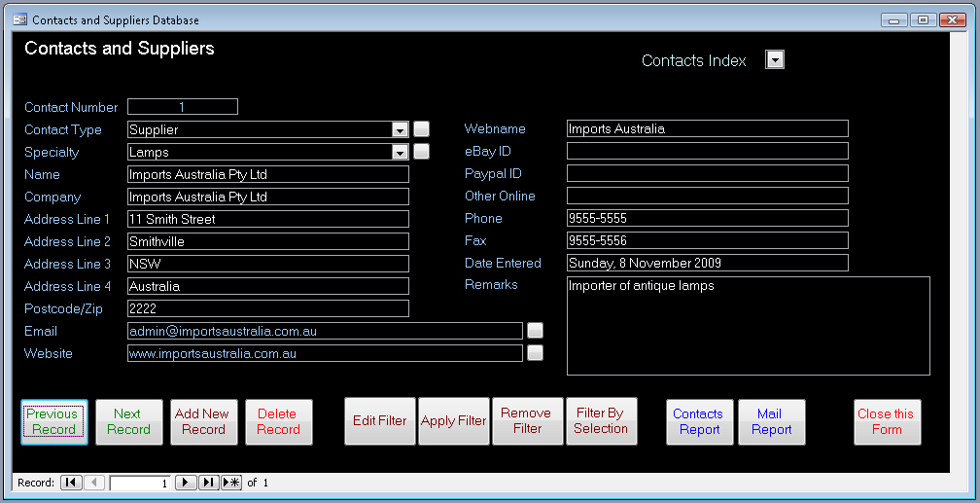The width and height of the screenshot is (980, 503).
Task: Click the database form icon in title bar
Action: pyautogui.click(x=20, y=20)
